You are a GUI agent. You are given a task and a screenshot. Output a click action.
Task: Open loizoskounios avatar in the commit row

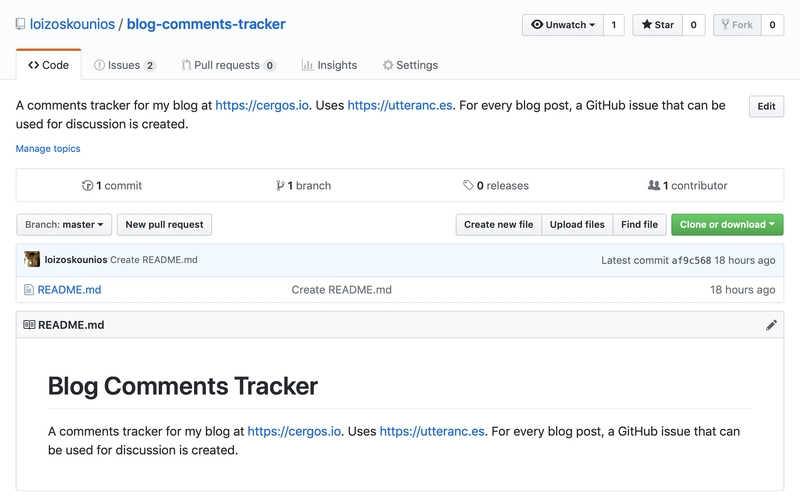tap(32, 259)
